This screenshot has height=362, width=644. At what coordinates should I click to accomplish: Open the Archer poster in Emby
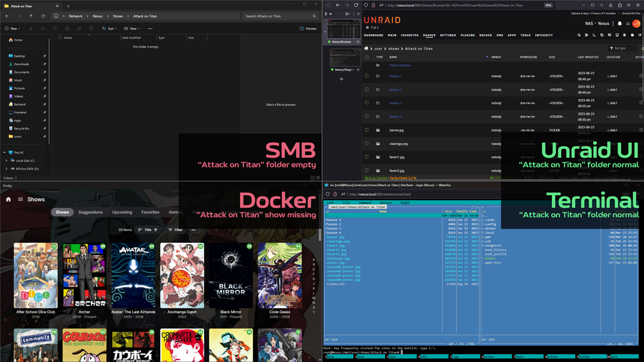84,275
